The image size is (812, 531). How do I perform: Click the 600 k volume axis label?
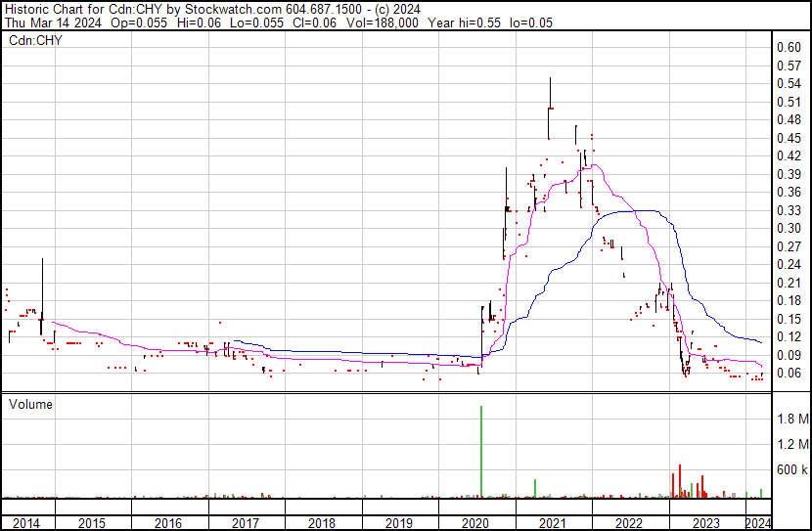(792, 469)
